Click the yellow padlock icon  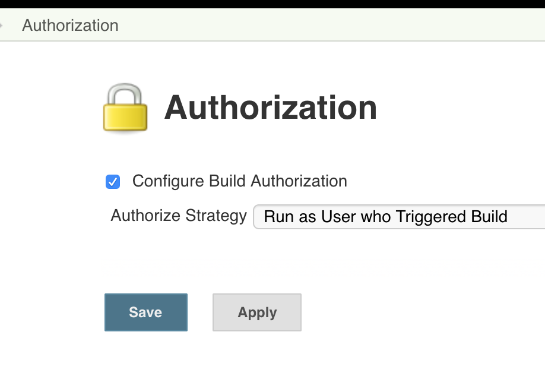tap(125, 108)
